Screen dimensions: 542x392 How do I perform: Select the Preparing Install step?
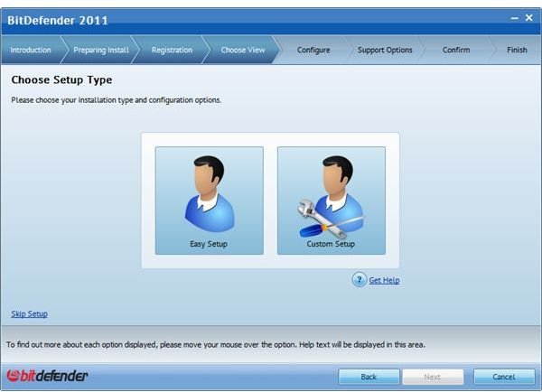pyautogui.click(x=101, y=50)
